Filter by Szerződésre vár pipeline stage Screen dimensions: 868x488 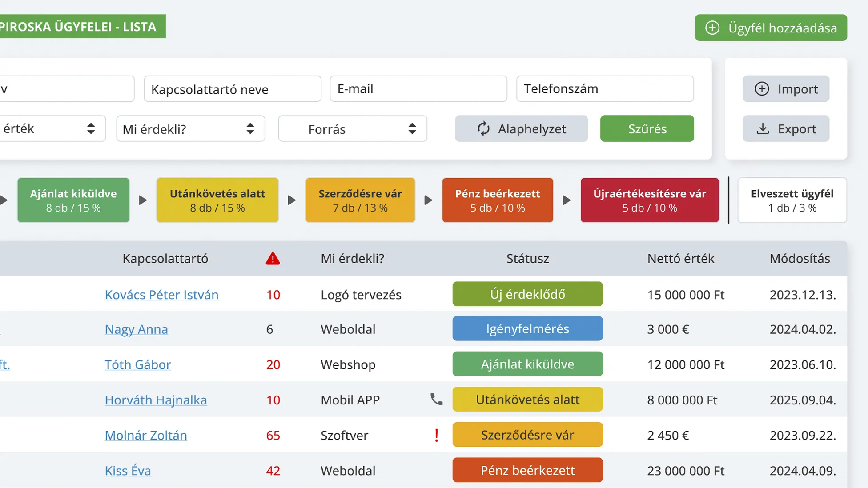pyautogui.click(x=360, y=200)
